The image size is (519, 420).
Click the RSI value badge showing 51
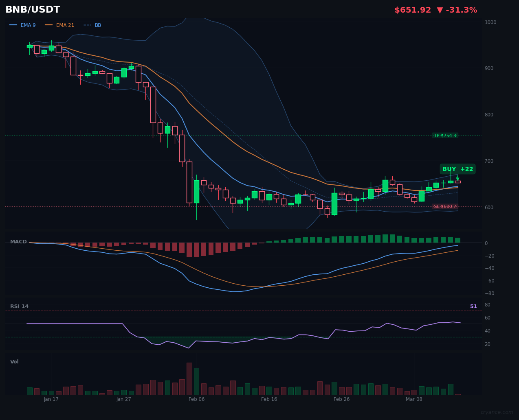pyautogui.click(x=473, y=306)
